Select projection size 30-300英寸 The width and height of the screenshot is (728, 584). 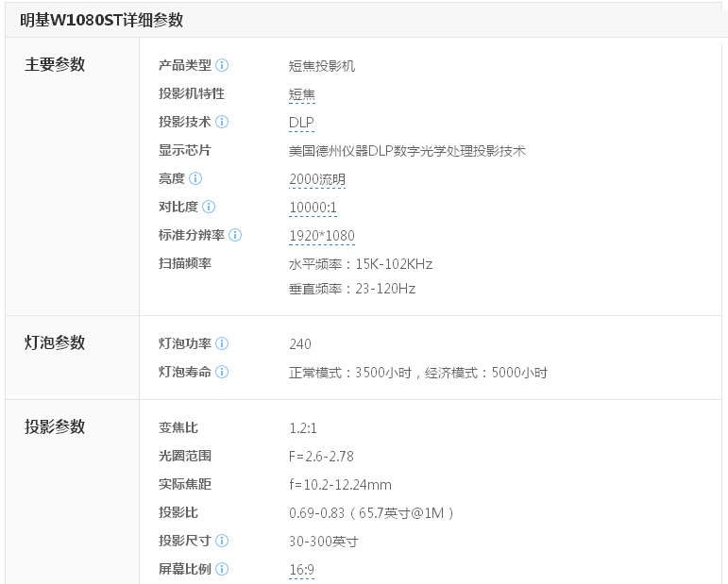(x=324, y=542)
